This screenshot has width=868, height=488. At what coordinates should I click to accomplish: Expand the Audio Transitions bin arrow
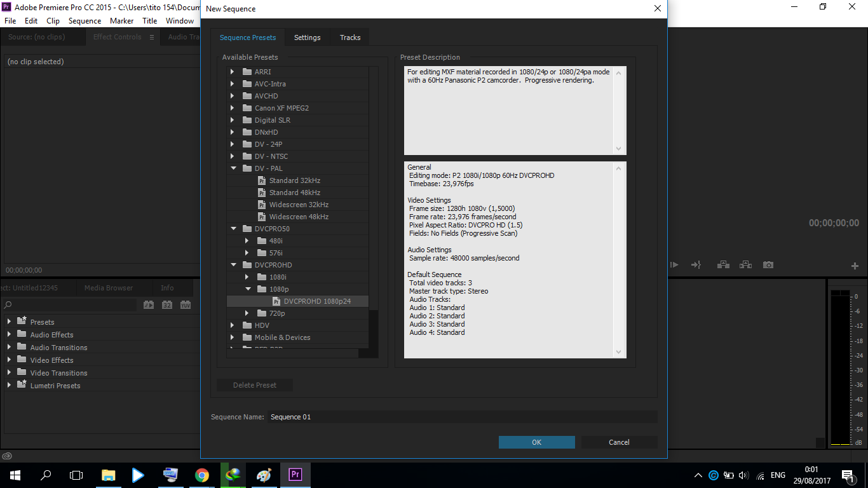9,348
